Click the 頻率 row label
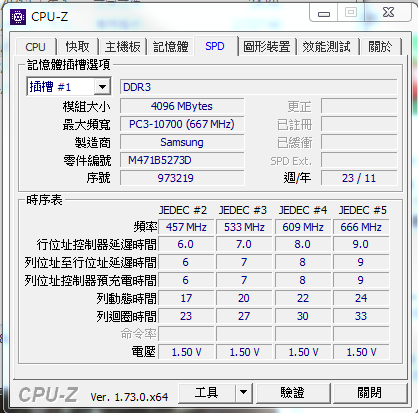Image resolution: width=419 pixels, height=419 pixels. click(145, 227)
